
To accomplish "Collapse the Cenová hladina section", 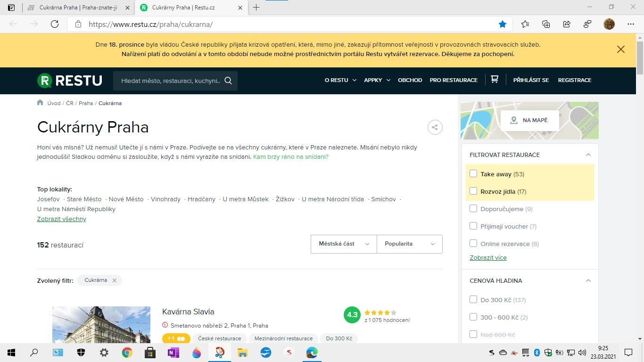I will [x=588, y=280].
